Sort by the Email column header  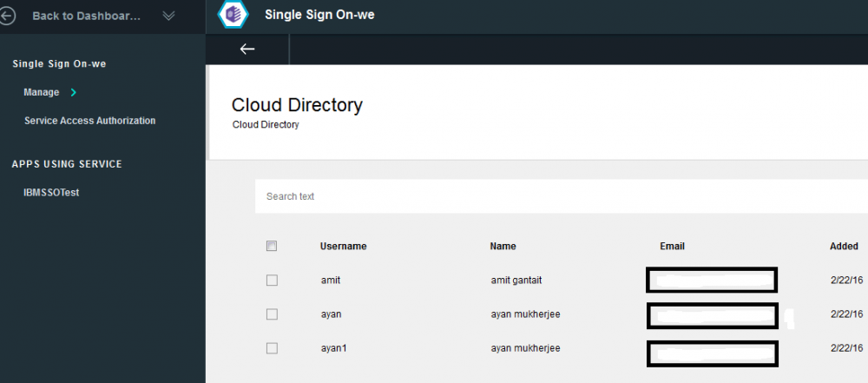(x=672, y=247)
